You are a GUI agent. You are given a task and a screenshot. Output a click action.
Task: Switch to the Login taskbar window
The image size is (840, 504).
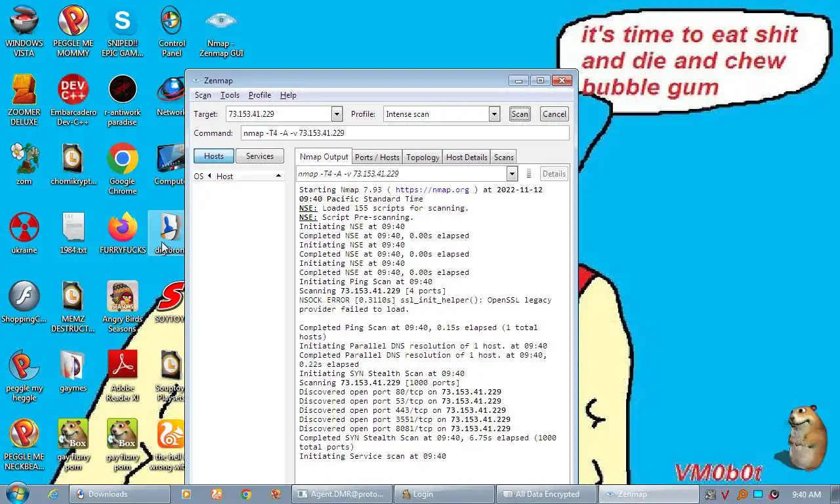coord(444,494)
